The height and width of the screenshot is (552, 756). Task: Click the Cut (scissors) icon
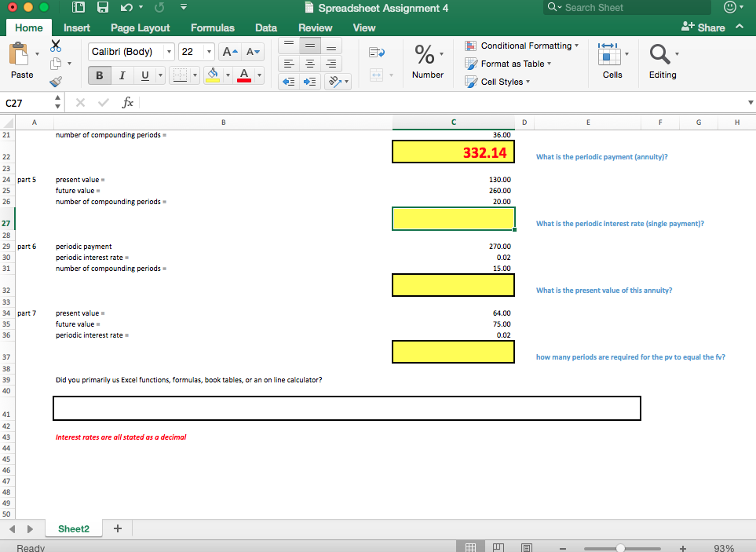[x=55, y=46]
